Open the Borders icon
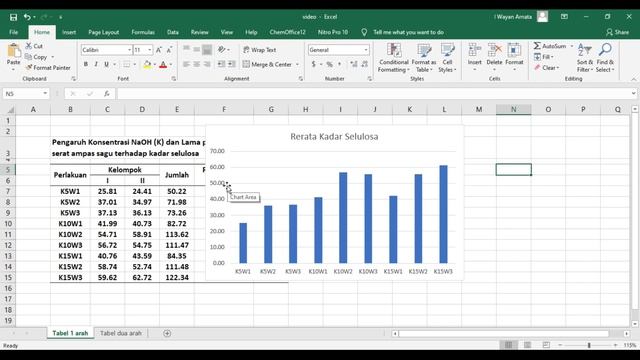The width and height of the screenshot is (640, 360). point(127,64)
